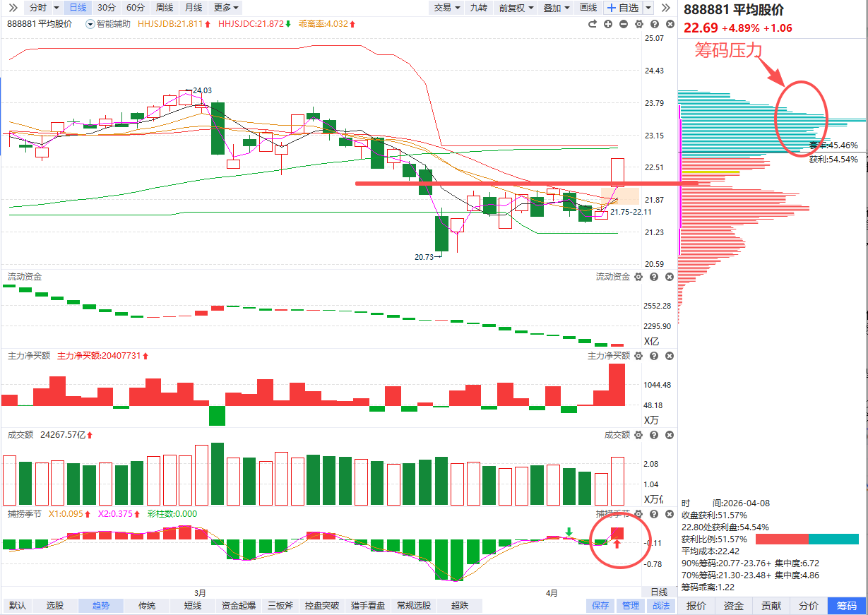The height and width of the screenshot is (615, 868).
Task: Select the 短线 template tab
Action: [193, 606]
